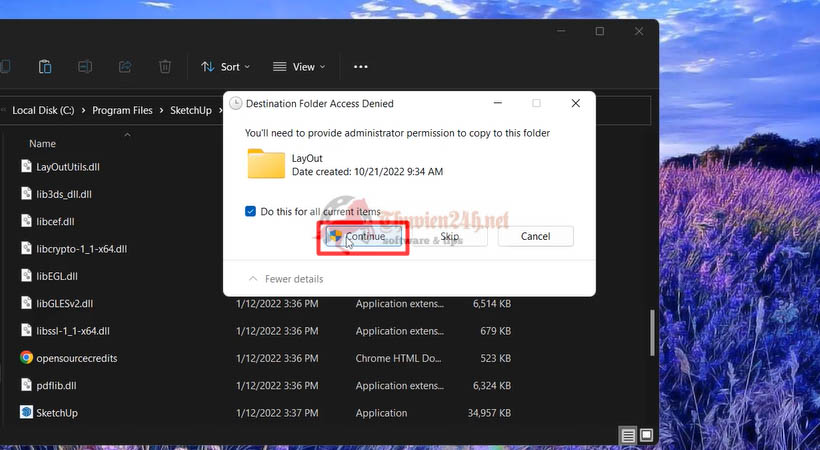Screen dimensions: 820x450
Task: Switch to large thumbnails view icon
Action: [x=646, y=435]
